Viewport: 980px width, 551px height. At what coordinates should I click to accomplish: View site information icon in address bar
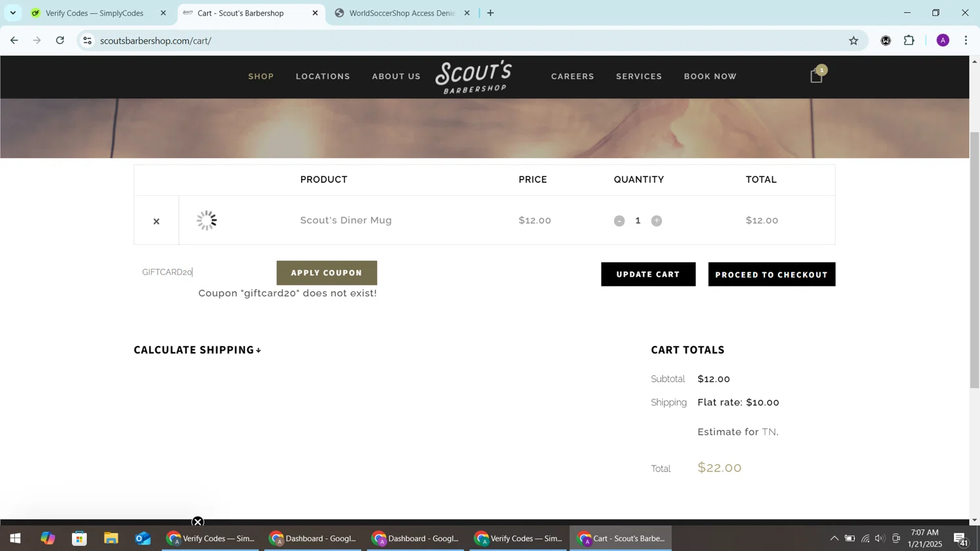87,40
